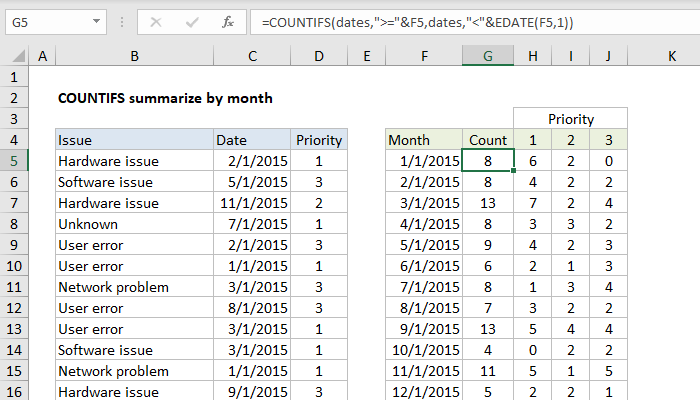Click the Priority merged header over H-J
Image resolution: width=700 pixels, height=400 pixels.
(x=570, y=119)
